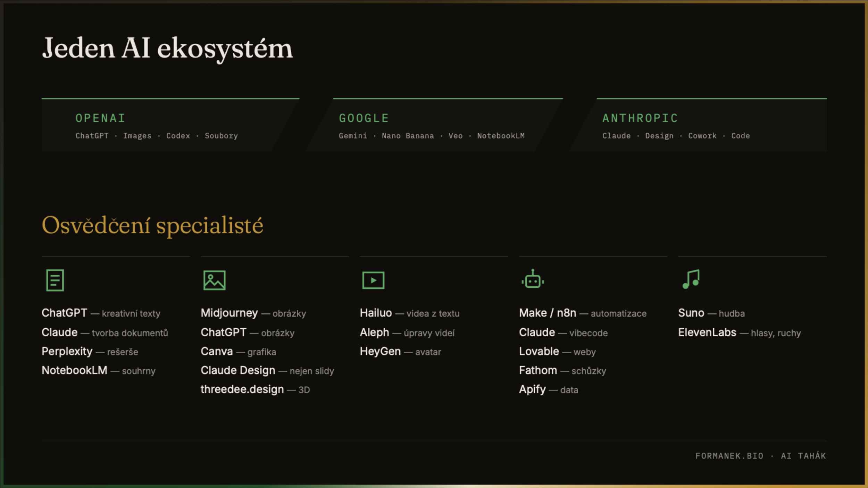
Task: Select the row "Claude Design — nejen slidy"
Action: click(x=267, y=371)
